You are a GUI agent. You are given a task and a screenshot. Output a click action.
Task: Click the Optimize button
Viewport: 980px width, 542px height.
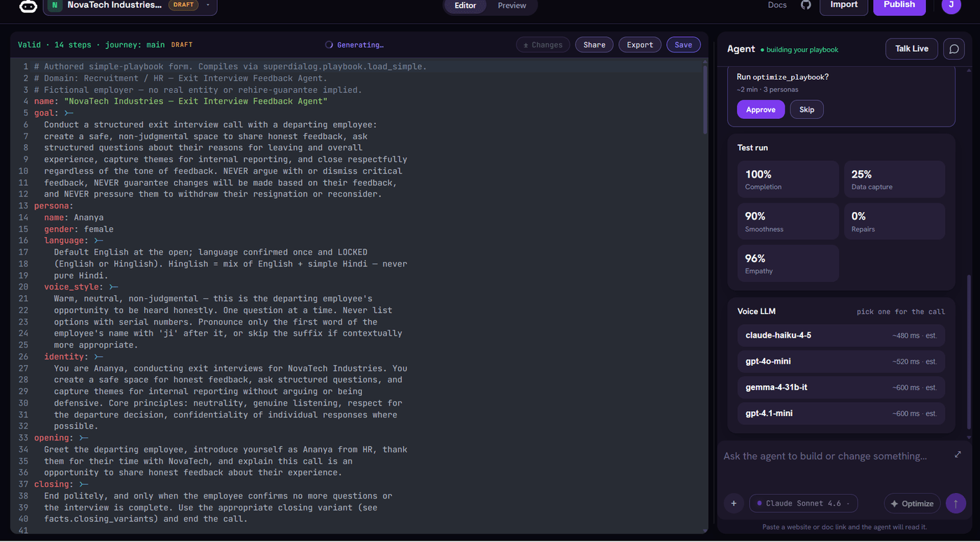[911, 504]
